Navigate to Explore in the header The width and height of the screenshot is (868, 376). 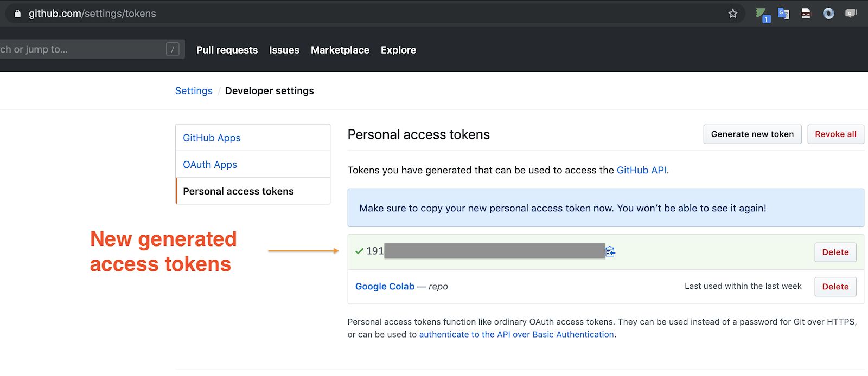click(398, 50)
